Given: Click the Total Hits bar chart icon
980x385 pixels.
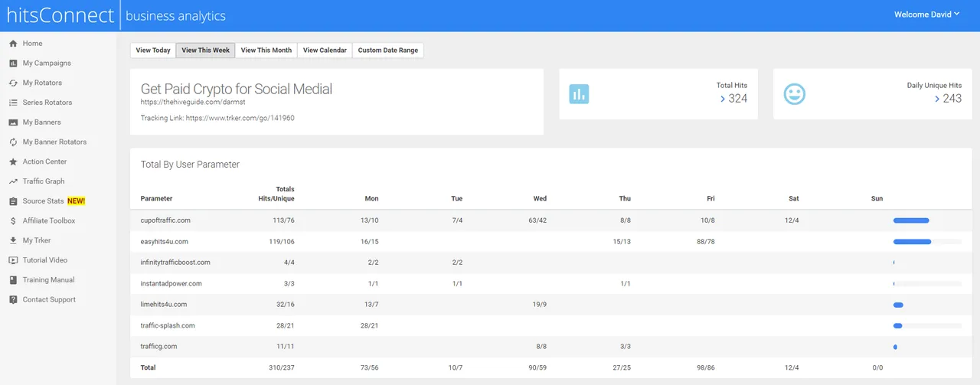Looking at the screenshot, I should tap(579, 94).
